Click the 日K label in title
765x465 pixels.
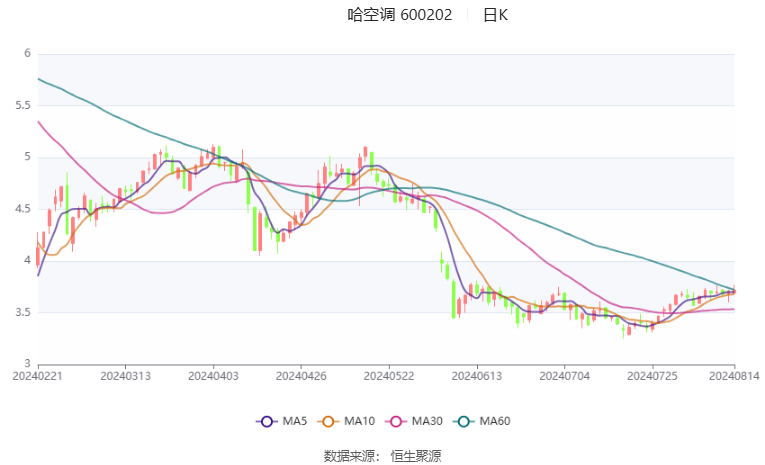pyautogui.click(x=495, y=15)
